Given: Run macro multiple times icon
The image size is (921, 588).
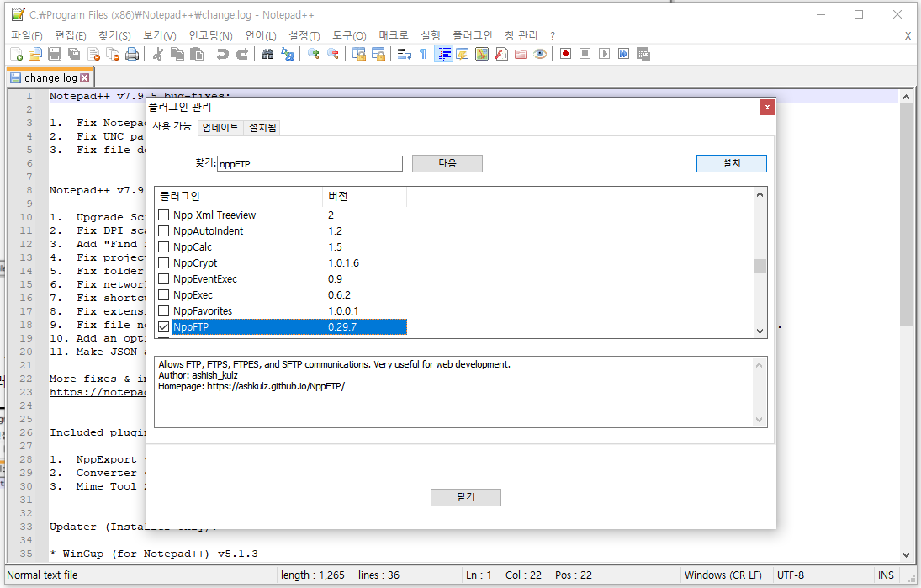Looking at the screenshot, I should coord(624,54).
